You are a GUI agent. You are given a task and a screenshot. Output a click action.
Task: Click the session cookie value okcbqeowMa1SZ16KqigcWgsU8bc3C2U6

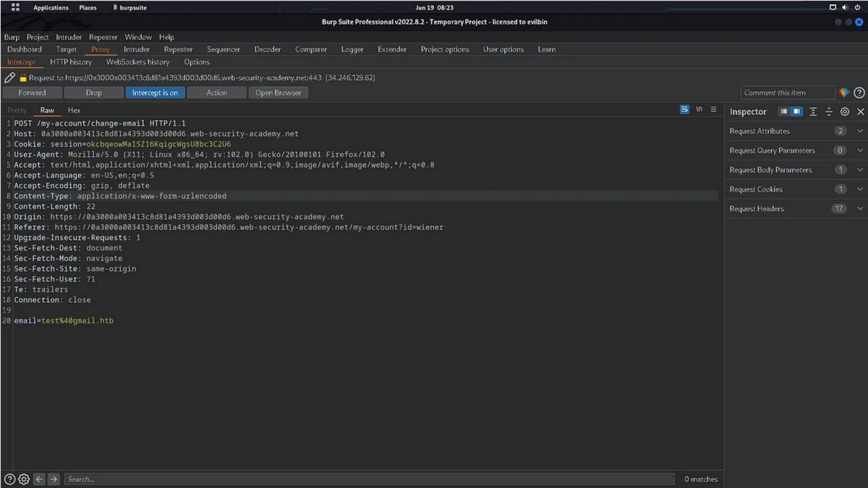[158, 144]
